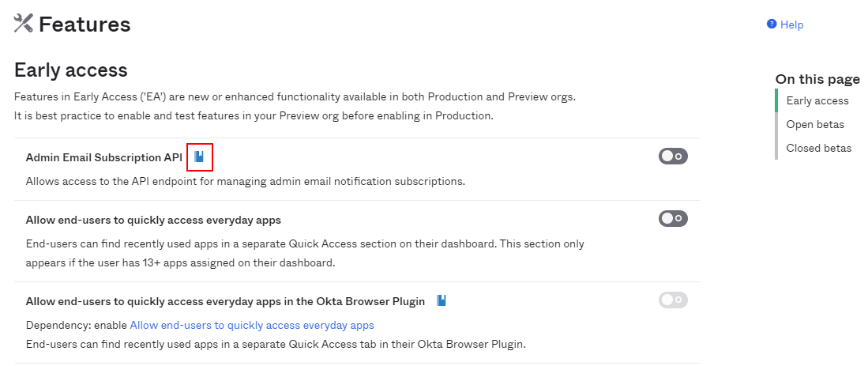Viewport: 868px width, 366px height.
Task: Jump to Early access in page navigation
Action: point(817,100)
